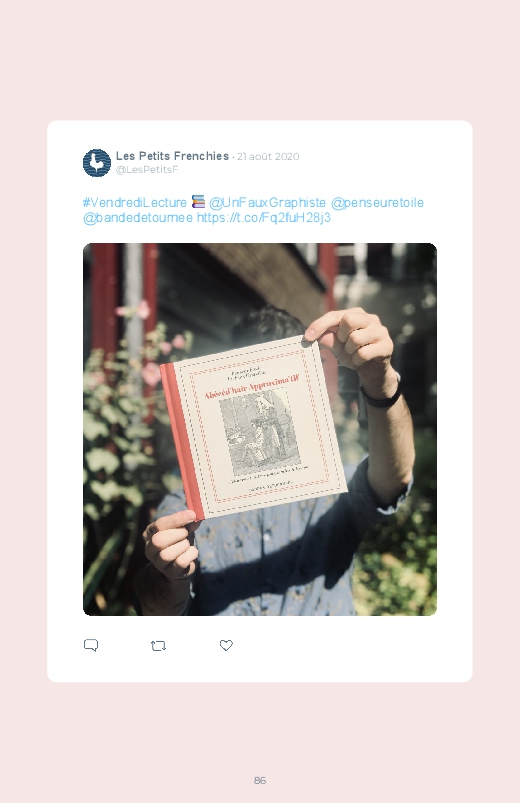The width and height of the screenshot is (520, 803).
Task: Follow the t.co/Fq2fuH28j3 link
Action: coord(264,218)
